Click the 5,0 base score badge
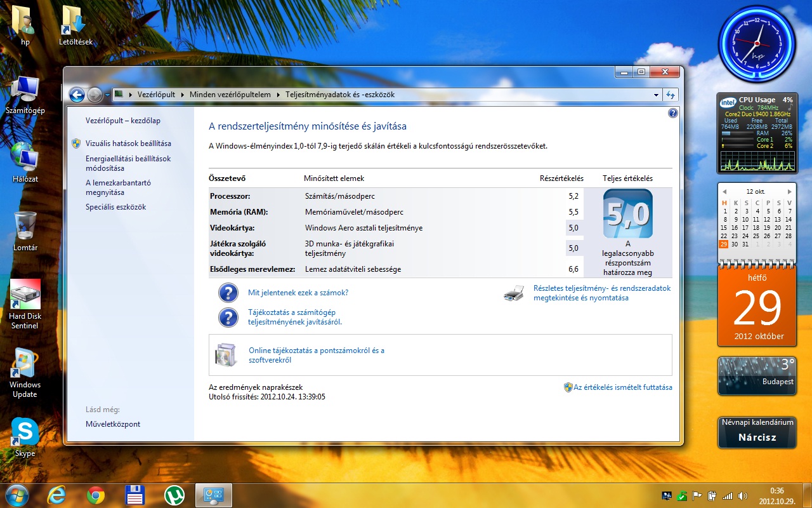 [x=628, y=213]
